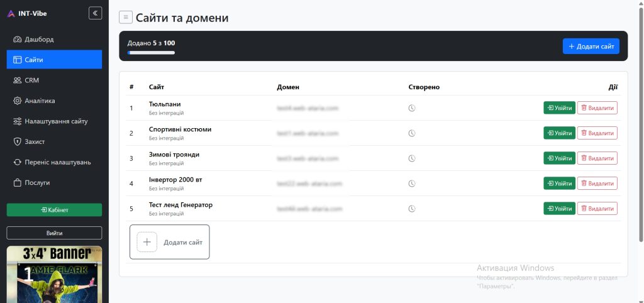The width and height of the screenshot is (644, 303).
Task: Collapse the sidebar with the double-chevron button
Action: tap(96, 13)
